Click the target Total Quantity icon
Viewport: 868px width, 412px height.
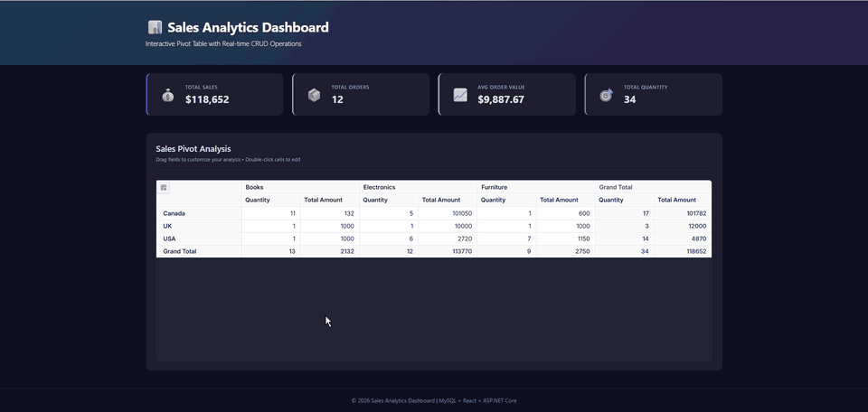606,95
